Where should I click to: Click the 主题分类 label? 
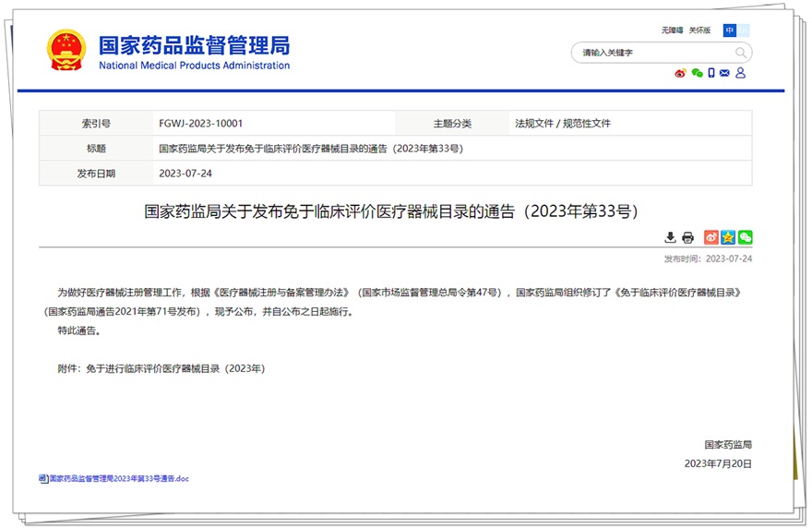click(x=452, y=124)
